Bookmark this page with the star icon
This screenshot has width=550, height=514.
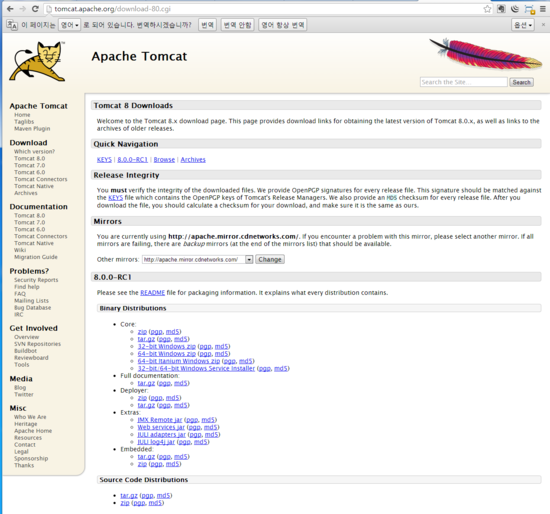pos(487,9)
